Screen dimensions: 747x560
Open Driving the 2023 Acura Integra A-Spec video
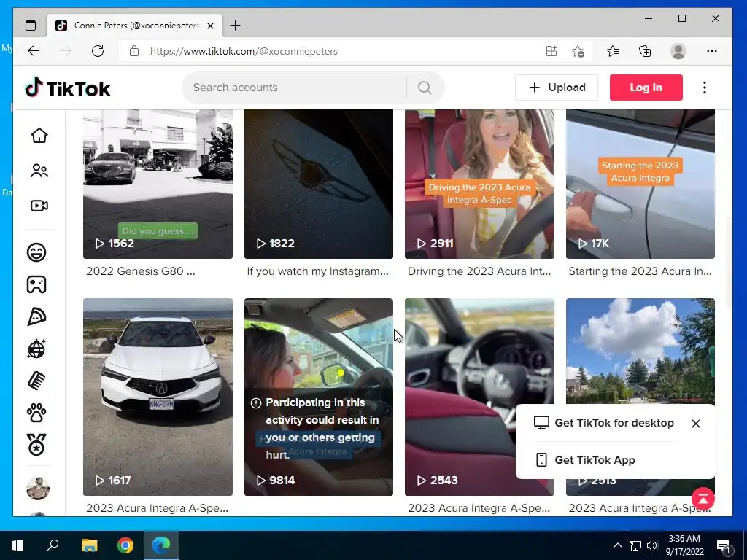(x=479, y=184)
